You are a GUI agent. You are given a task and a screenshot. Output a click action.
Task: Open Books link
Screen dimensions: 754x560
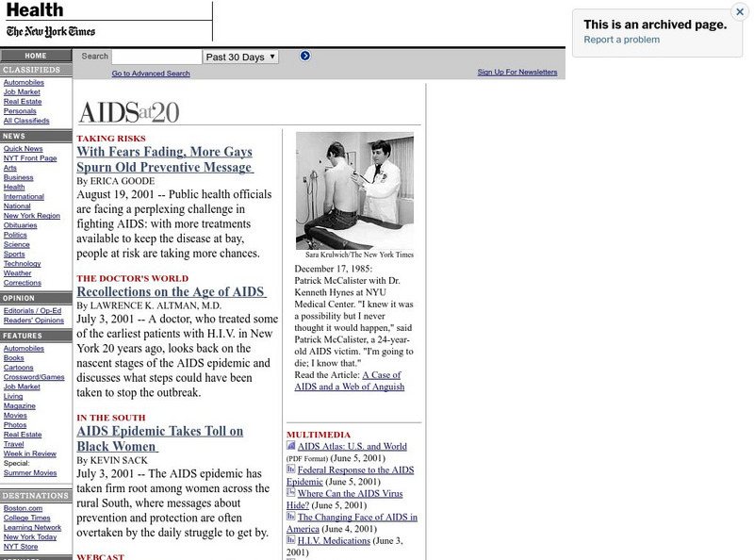coord(13,358)
